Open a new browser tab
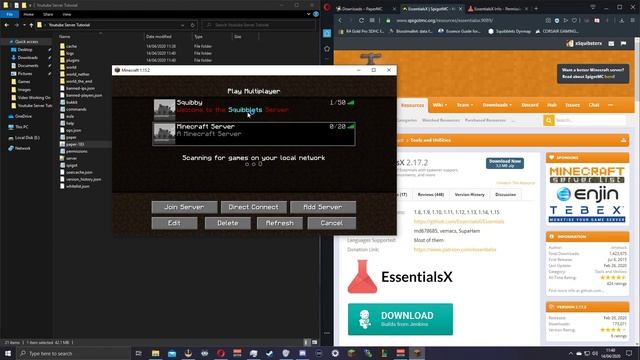This screenshot has height=360, width=640. (536, 9)
